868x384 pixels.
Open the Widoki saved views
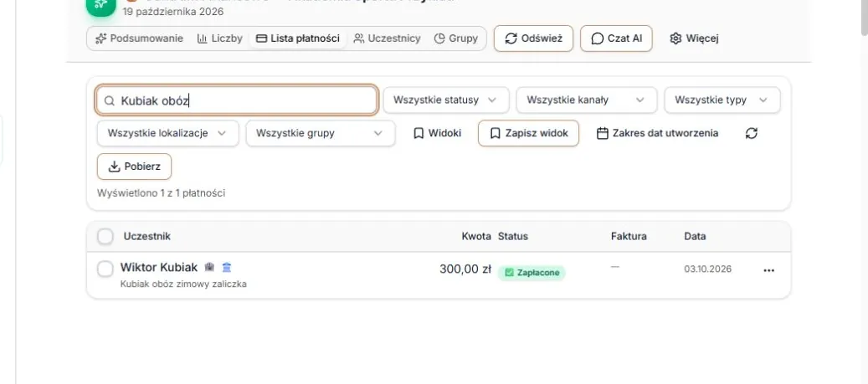(437, 133)
